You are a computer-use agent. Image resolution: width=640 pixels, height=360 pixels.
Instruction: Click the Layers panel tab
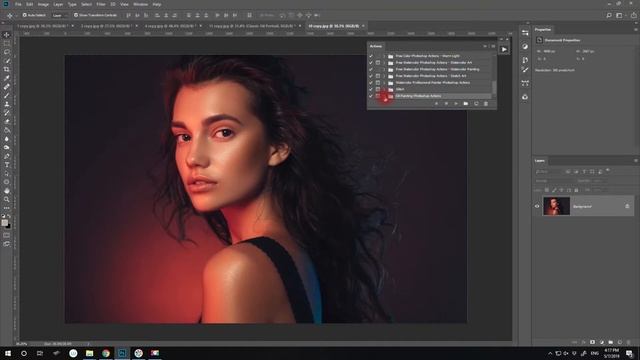coord(540,160)
